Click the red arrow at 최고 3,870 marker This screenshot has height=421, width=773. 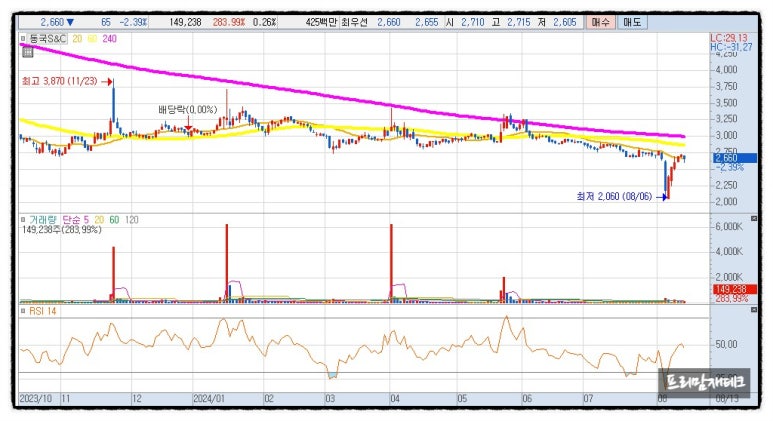pyautogui.click(x=107, y=81)
